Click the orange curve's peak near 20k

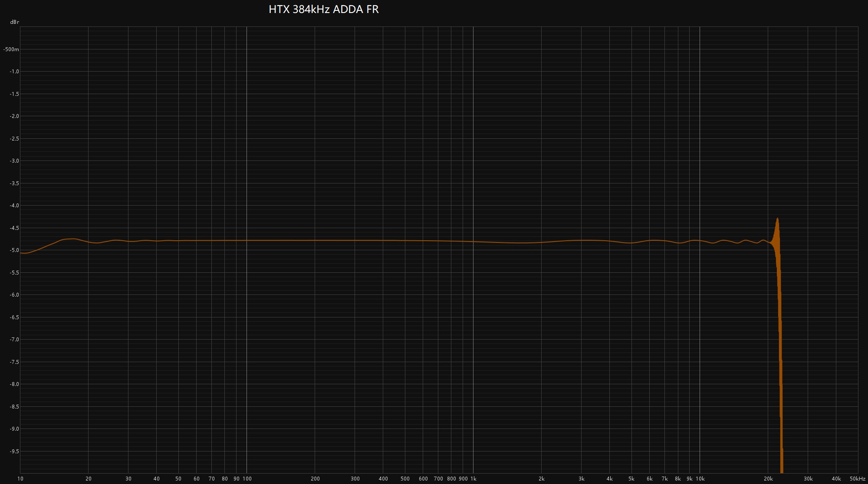point(777,219)
